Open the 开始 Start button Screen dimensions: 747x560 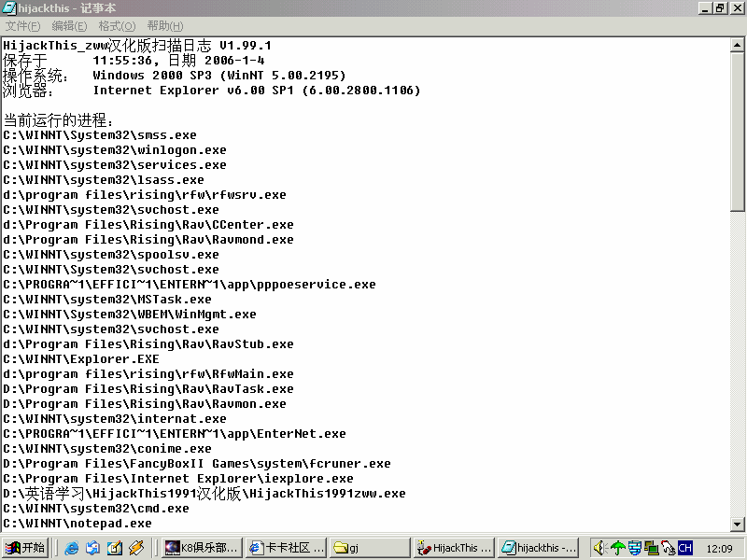click(25, 548)
